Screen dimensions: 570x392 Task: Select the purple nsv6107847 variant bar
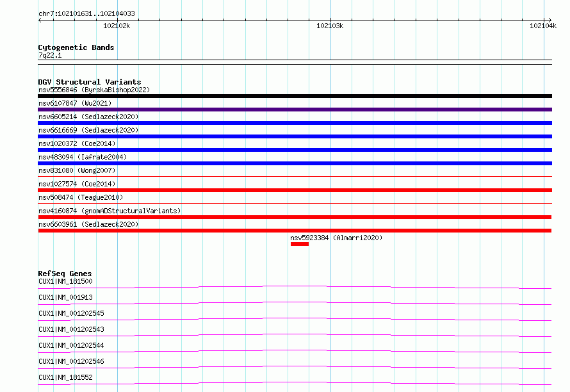tap(295, 110)
